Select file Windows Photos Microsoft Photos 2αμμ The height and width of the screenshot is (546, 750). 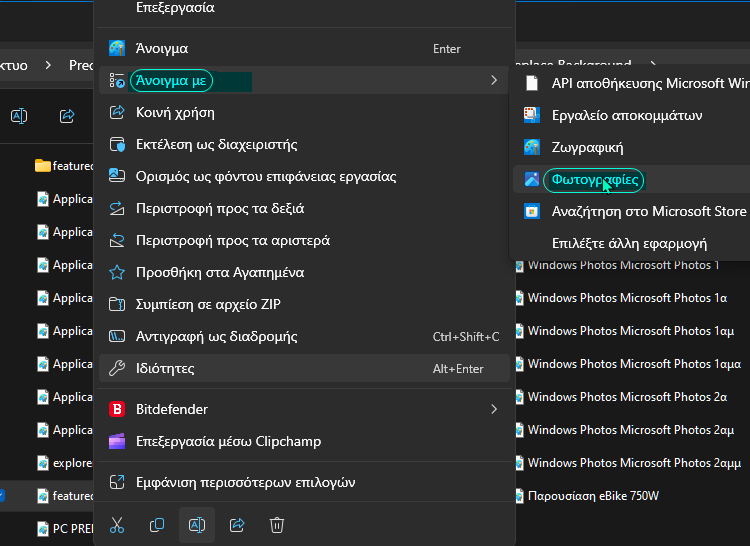(x=634, y=463)
